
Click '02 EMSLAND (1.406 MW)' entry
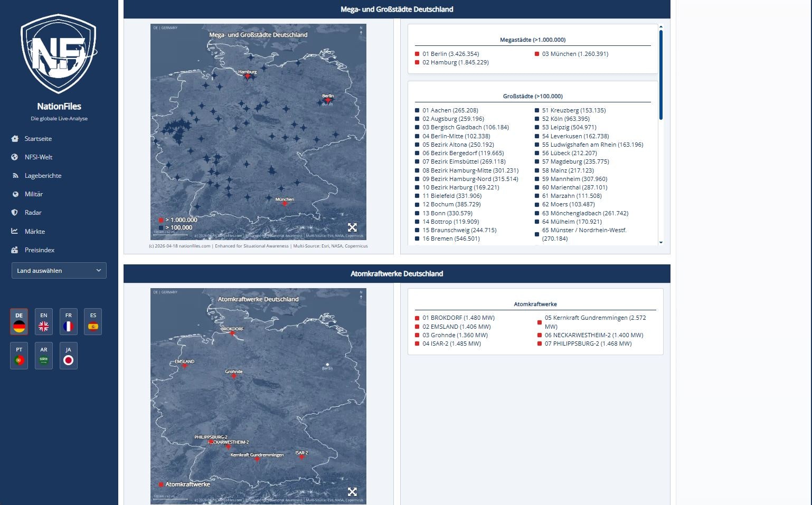tap(456, 327)
